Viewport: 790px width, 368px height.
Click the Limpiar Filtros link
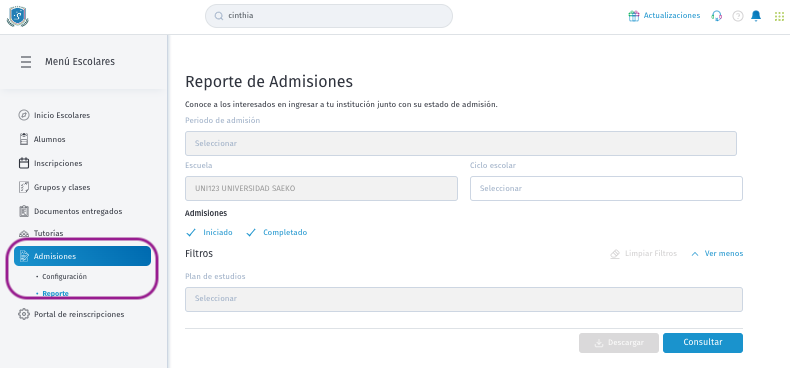pyautogui.click(x=651, y=254)
